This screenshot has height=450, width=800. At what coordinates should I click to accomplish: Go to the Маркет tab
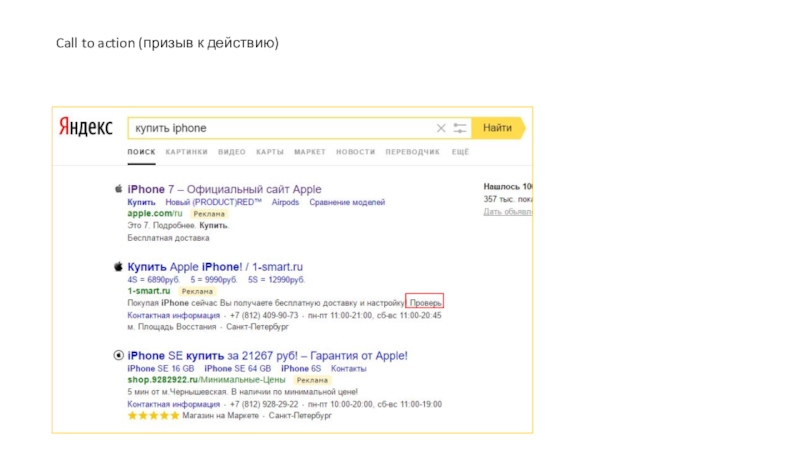coord(310,152)
